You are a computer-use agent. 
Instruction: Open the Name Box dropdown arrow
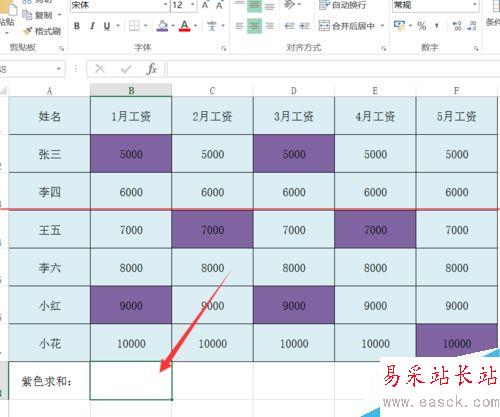59,69
